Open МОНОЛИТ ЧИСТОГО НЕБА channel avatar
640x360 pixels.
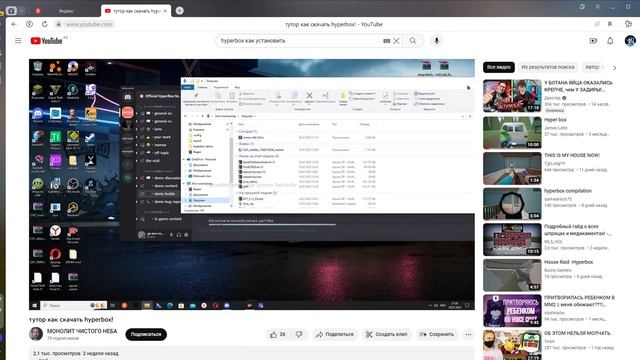pyautogui.click(x=36, y=334)
